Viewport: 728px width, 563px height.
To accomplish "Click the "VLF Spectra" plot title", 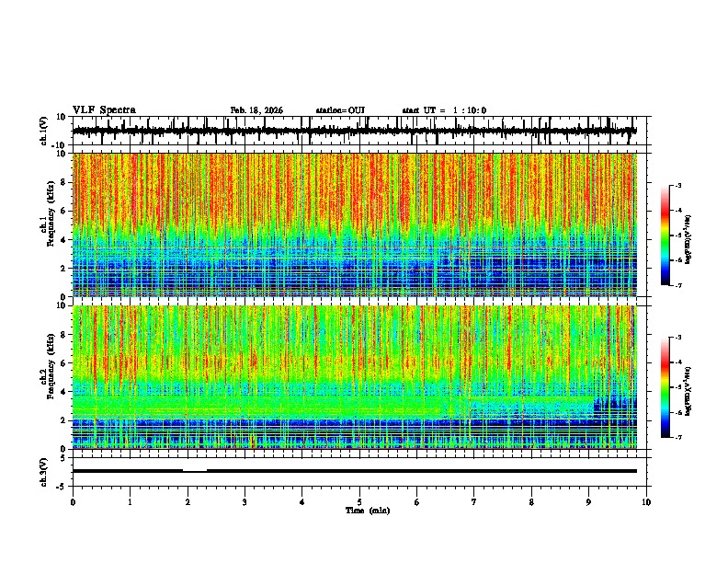I will 104,110.
